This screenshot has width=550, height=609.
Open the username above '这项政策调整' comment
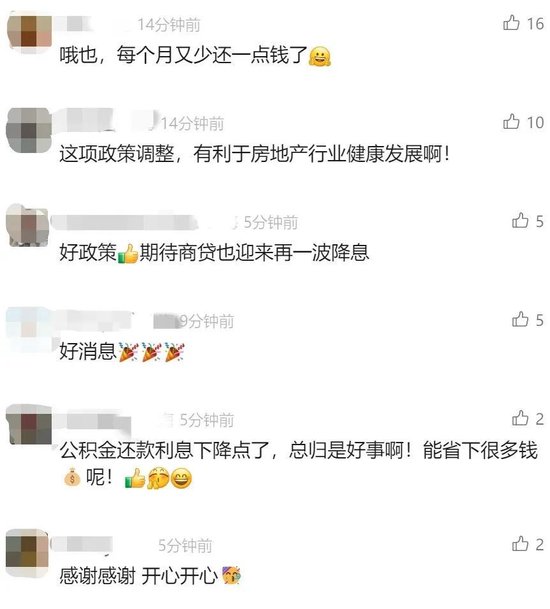[106, 120]
